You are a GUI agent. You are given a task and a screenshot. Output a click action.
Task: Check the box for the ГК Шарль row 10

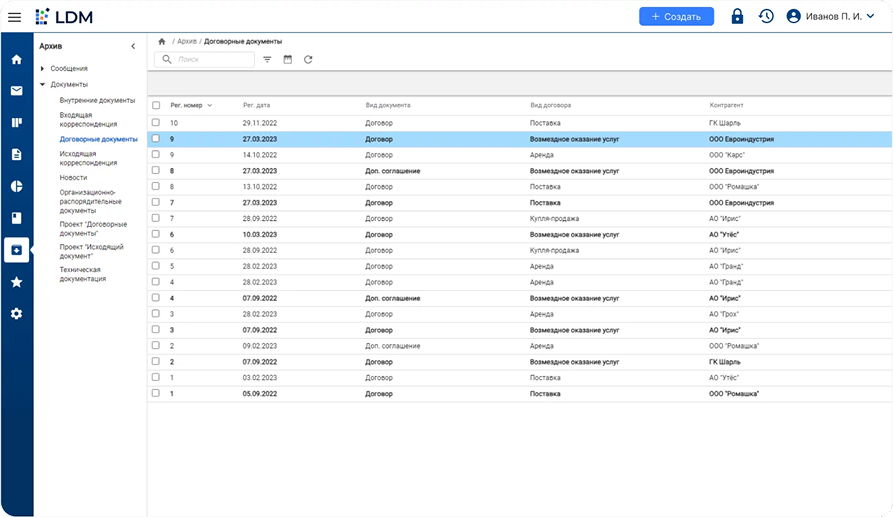tap(156, 123)
